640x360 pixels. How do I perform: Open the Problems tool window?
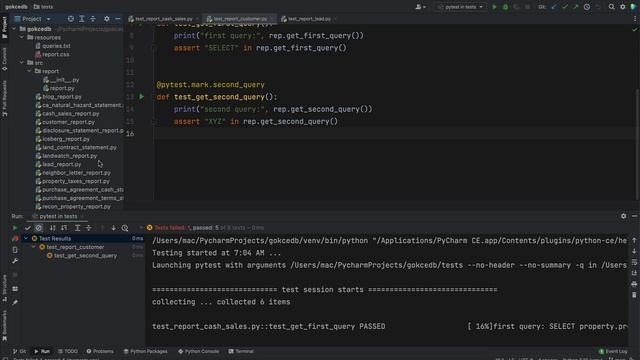tap(100, 351)
